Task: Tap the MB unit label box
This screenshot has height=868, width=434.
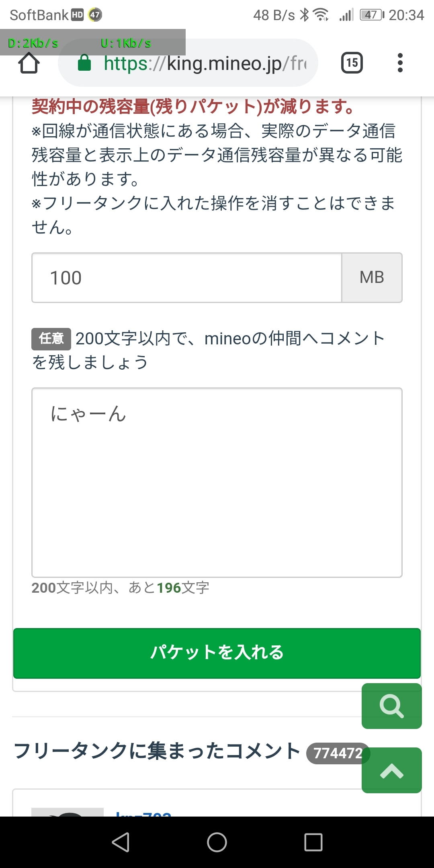Action: 372,278
